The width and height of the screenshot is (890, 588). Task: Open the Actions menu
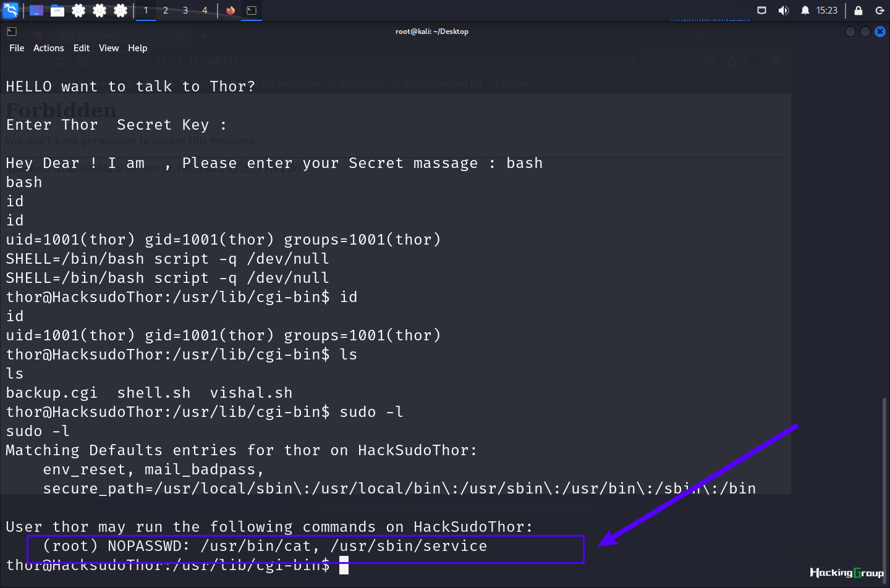(48, 48)
